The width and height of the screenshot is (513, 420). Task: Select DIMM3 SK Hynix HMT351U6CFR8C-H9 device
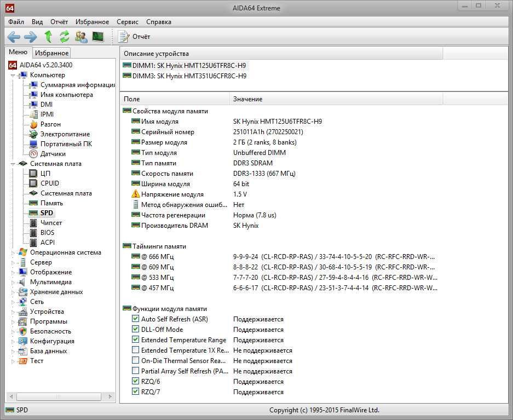(x=185, y=76)
